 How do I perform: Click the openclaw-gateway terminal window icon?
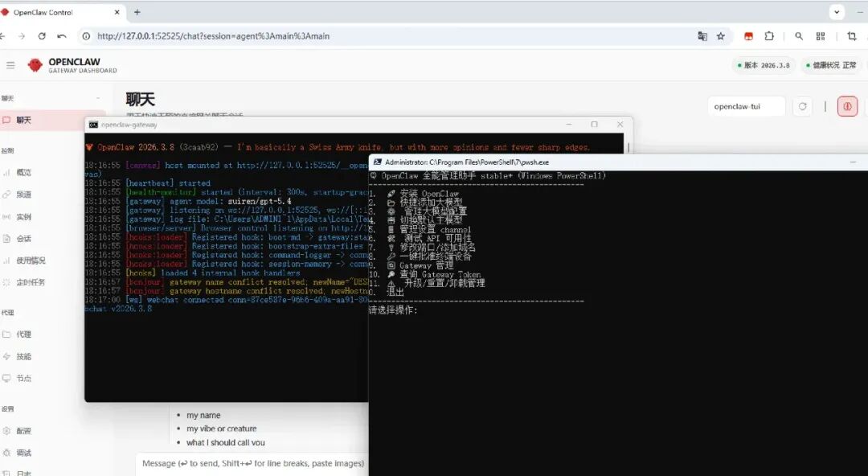point(93,125)
